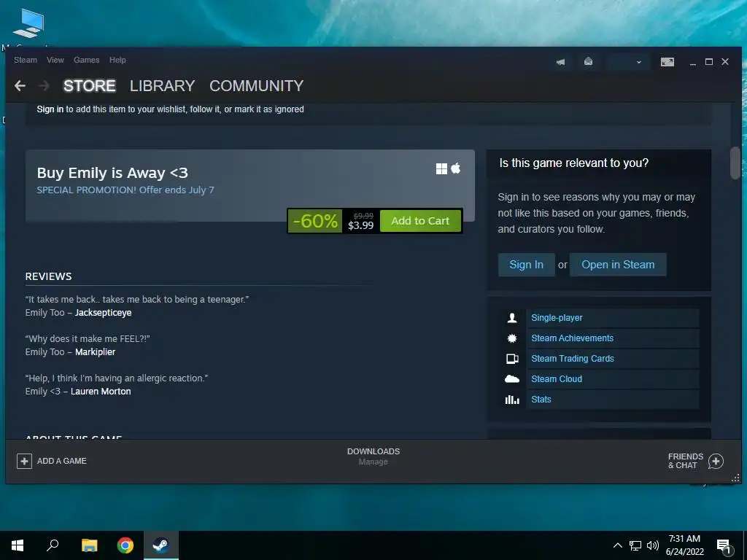Image resolution: width=747 pixels, height=560 pixels.
Task: Open the Steam announcements megaphone icon
Action: coord(561,62)
